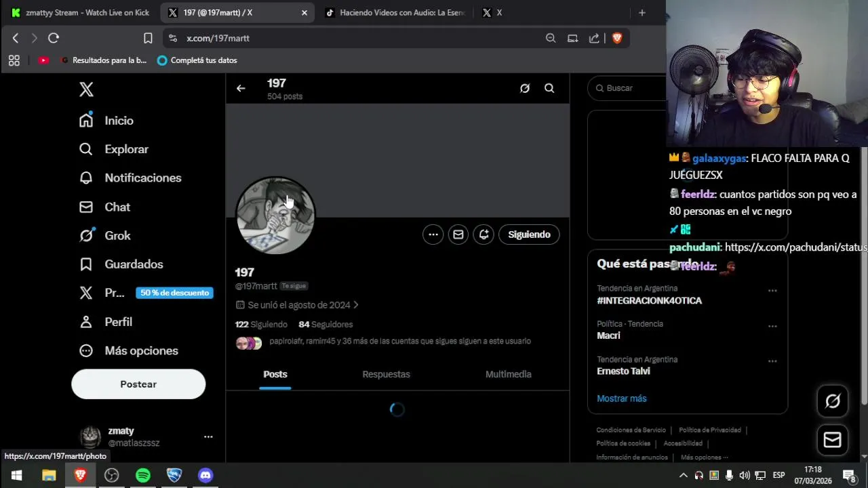Open Guardados bookmarks in sidebar
868x488 pixels.
pos(121,264)
